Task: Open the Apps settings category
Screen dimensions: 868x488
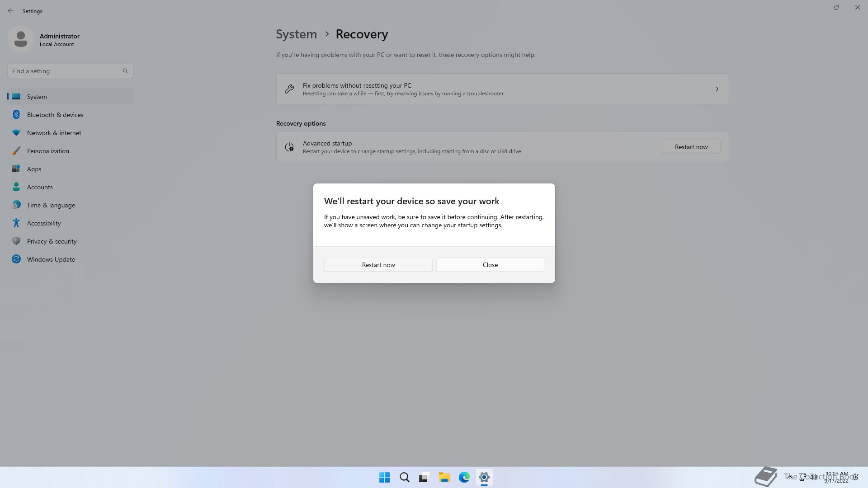Action: click(x=34, y=169)
